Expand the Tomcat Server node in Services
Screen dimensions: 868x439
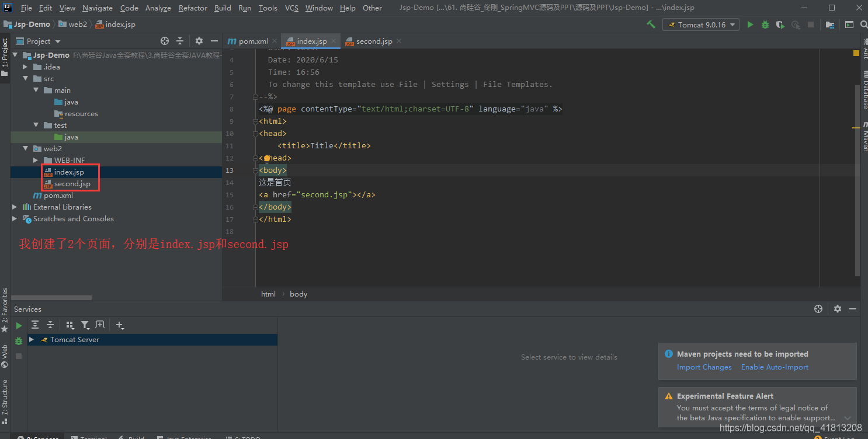(32, 339)
